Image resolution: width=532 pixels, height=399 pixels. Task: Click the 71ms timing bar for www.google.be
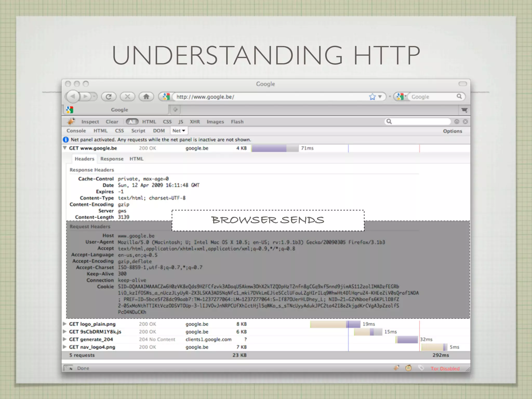tap(275, 148)
